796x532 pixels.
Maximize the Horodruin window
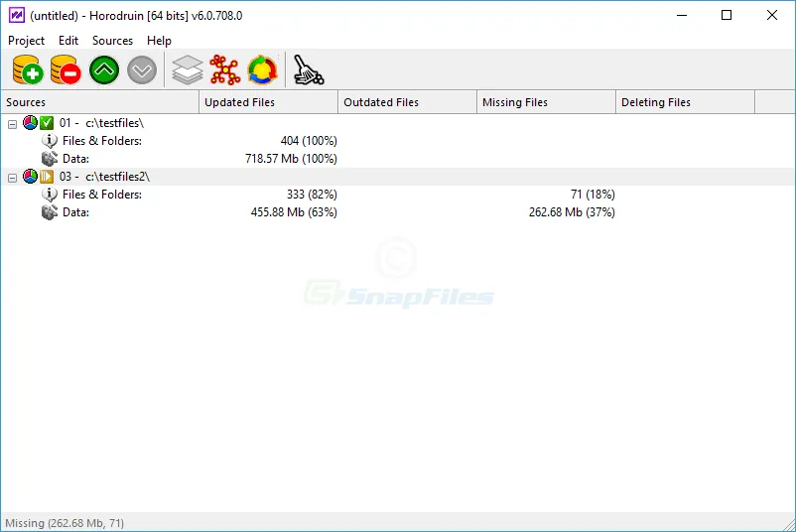pyautogui.click(x=727, y=15)
